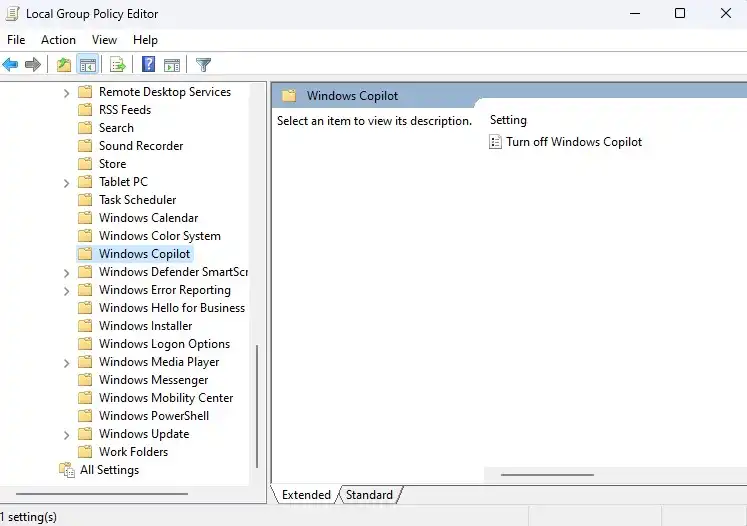
Task: Click the RSS Feeds folder icon
Action: (85, 110)
